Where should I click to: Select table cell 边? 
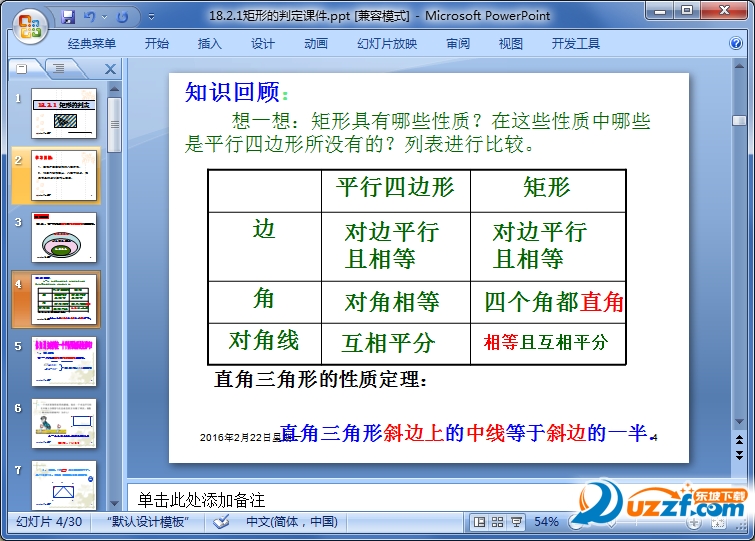click(x=264, y=247)
